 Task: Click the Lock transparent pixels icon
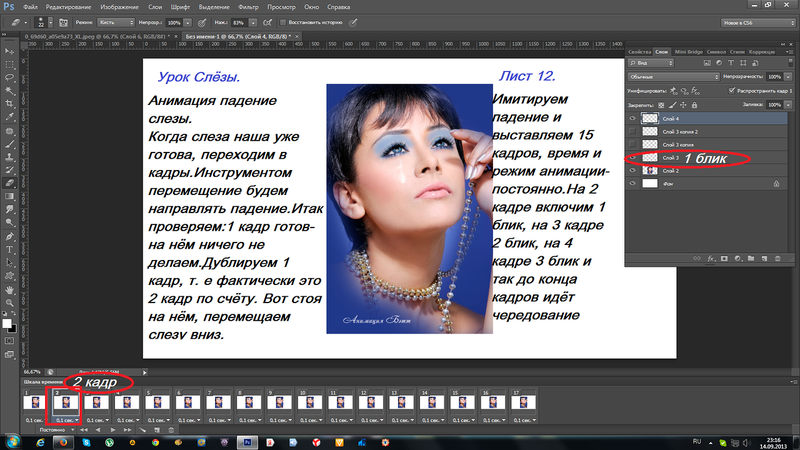coord(661,105)
